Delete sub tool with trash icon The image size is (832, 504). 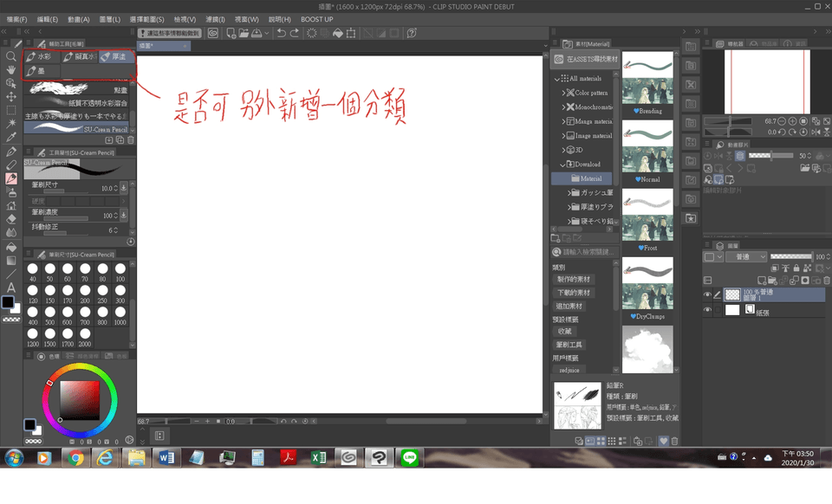coord(131,139)
